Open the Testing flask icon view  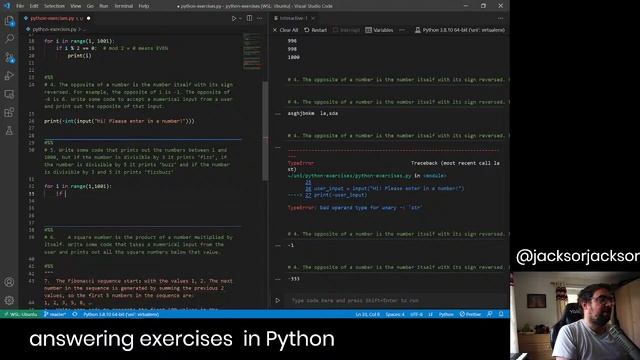click(x=9, y=131)
